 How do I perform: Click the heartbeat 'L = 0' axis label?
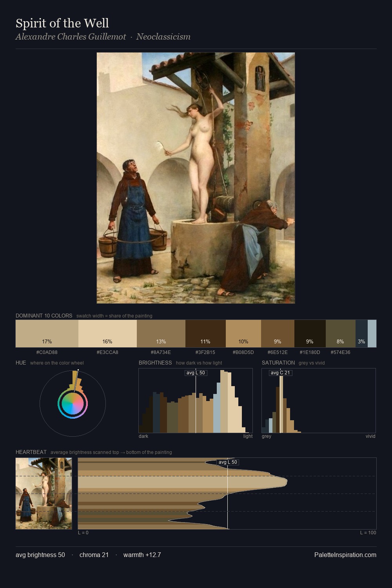83,533
